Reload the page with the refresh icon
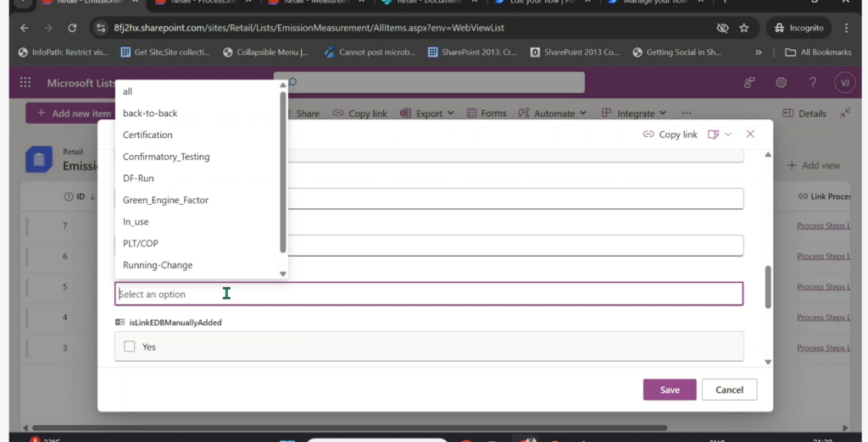This screenshot has height=442, width=868. (72, 28)
